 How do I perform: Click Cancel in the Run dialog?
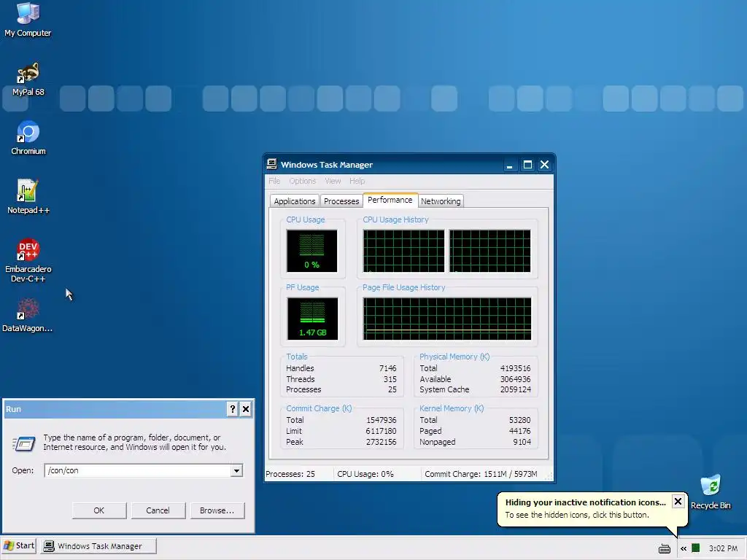coord(158,510)
